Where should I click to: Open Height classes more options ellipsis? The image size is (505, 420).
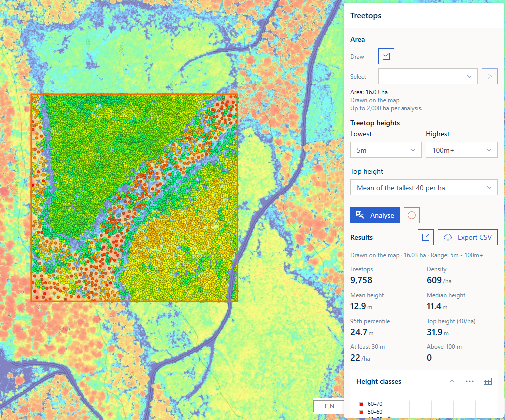point(470,381)
